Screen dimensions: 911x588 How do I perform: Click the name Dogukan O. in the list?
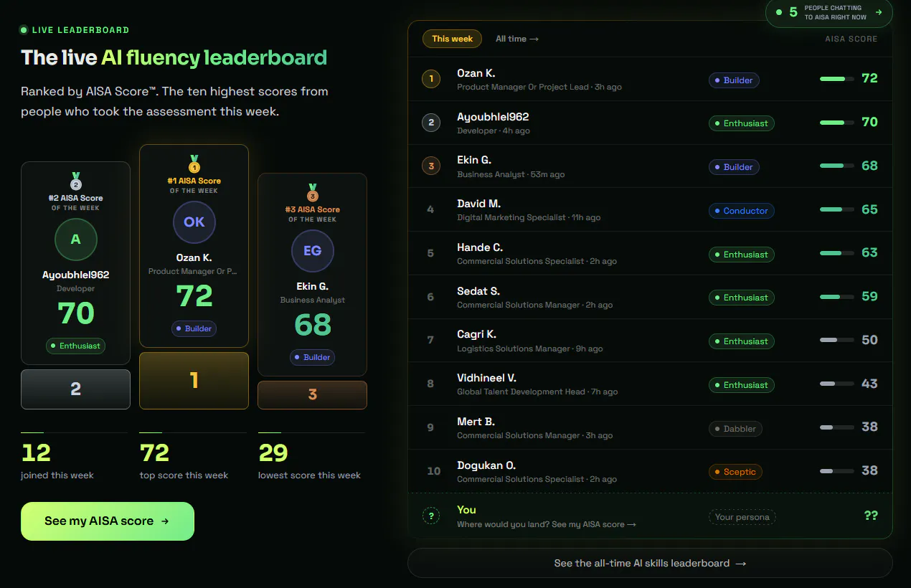[x=486, y=465]
